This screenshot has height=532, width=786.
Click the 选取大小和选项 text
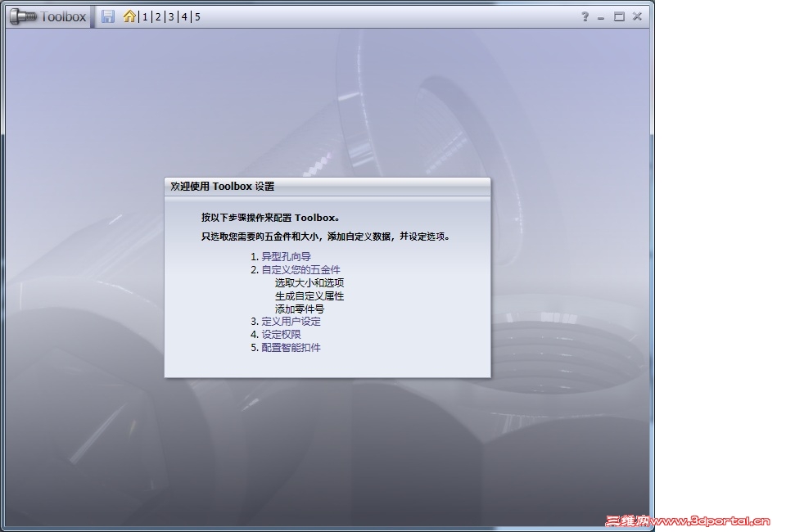[309, 282]
